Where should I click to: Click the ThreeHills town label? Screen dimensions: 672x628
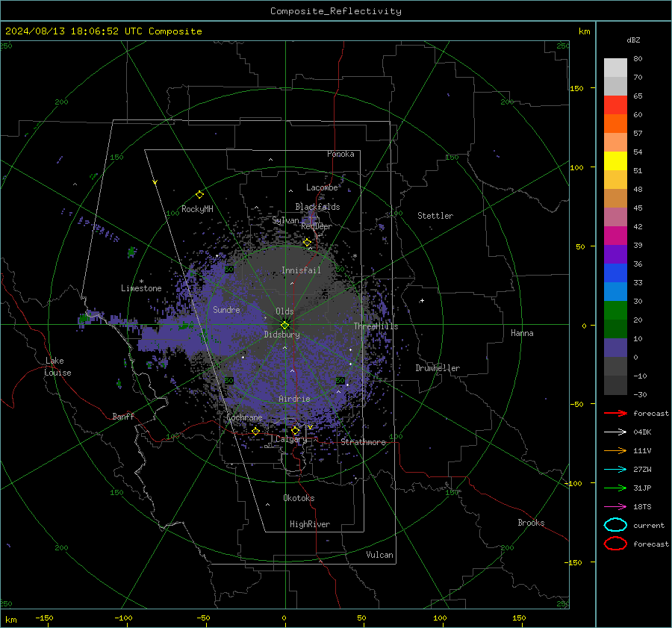[376, 326]
